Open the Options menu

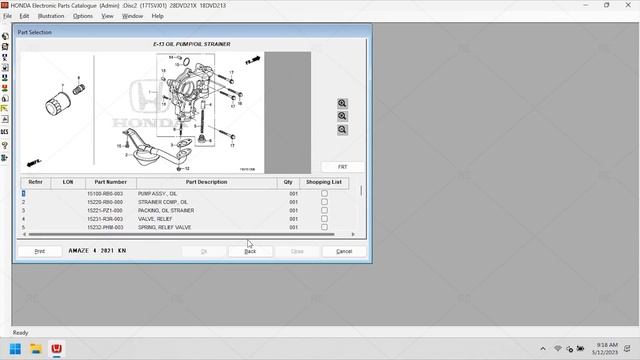[x=83, y=16]
